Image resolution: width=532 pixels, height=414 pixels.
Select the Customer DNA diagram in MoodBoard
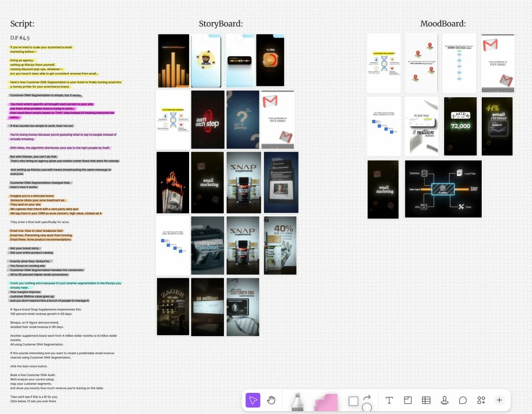(x=384, y=64)
